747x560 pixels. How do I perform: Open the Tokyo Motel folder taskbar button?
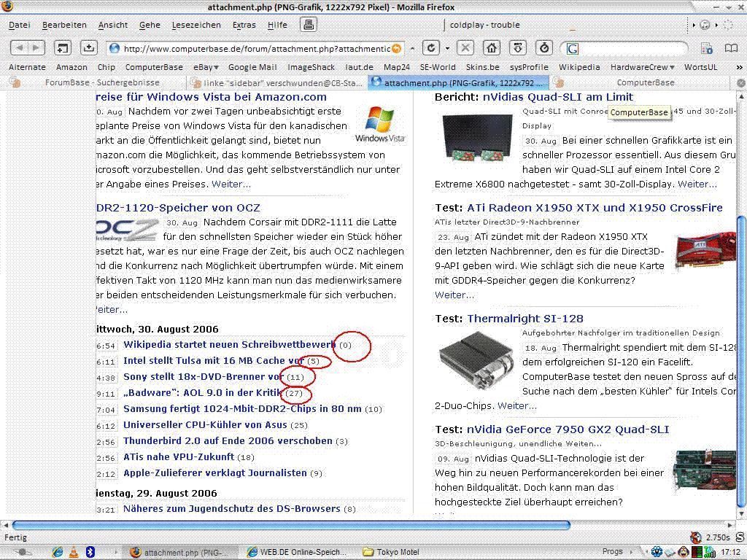pos(391,552)
